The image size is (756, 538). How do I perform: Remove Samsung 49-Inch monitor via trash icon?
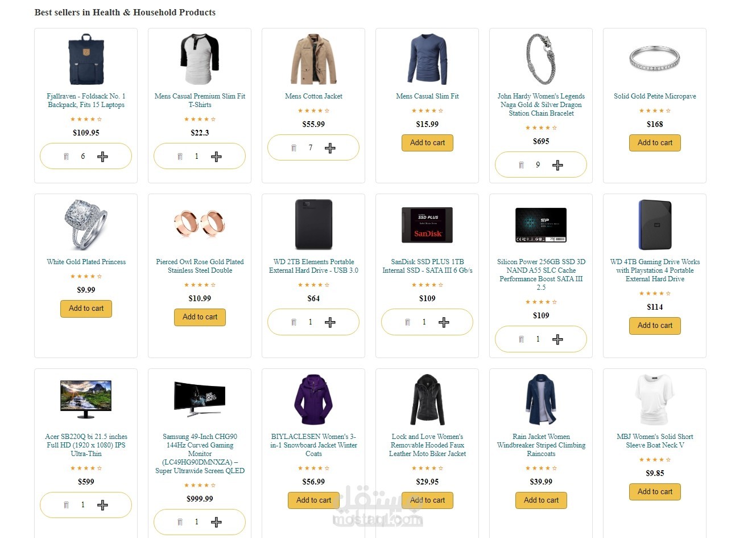click(180, 522)
